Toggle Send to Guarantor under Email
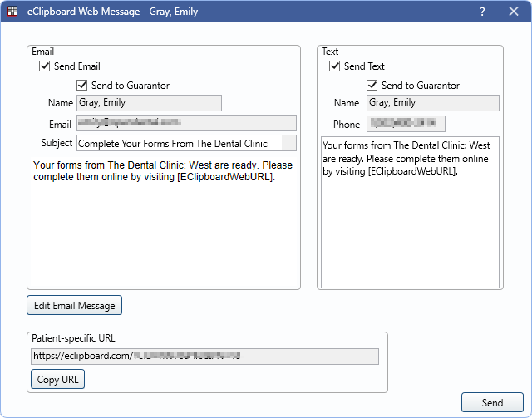This screenshot has width=532, height=418. (82, 85)
